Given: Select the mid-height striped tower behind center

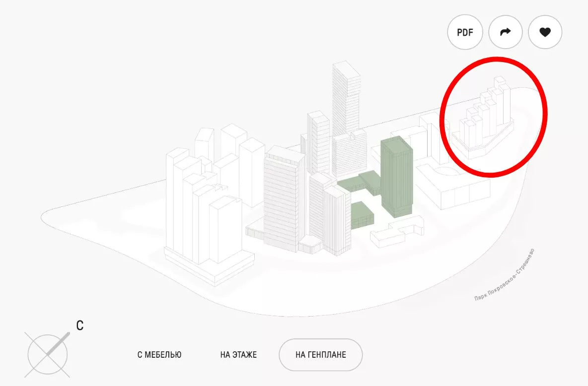Looking at the screenshot, I should [x=319, y=142].
